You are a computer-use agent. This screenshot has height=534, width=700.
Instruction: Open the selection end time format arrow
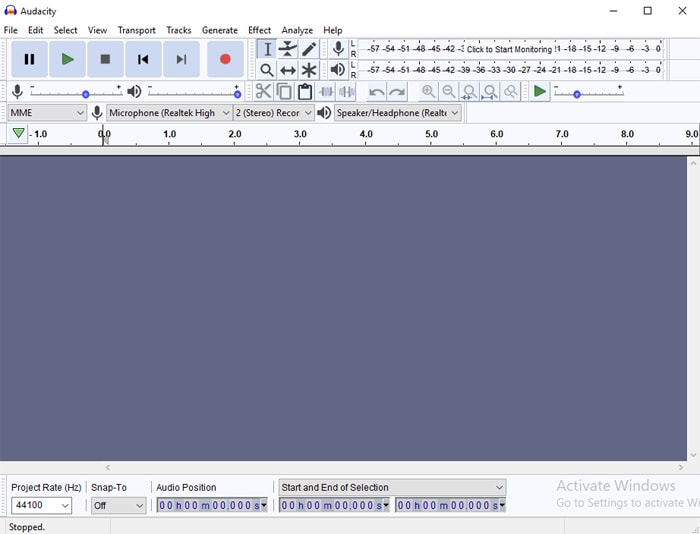(502, 505)
